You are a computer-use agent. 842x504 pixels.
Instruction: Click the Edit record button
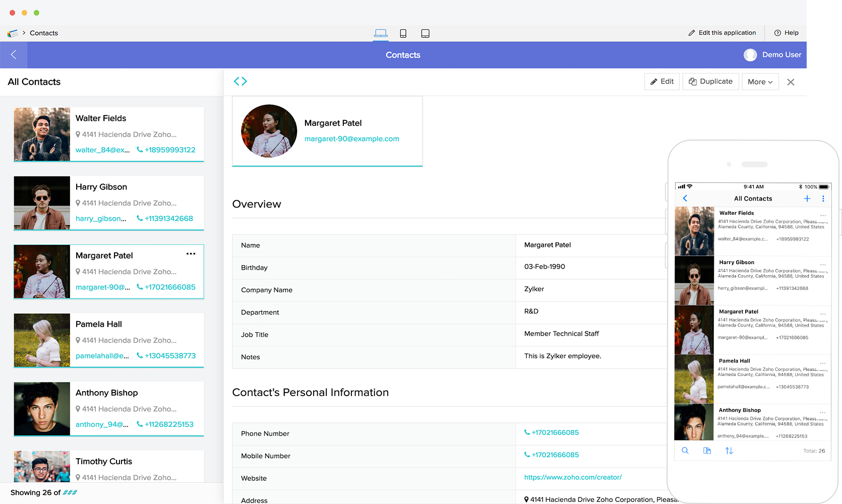662,82
